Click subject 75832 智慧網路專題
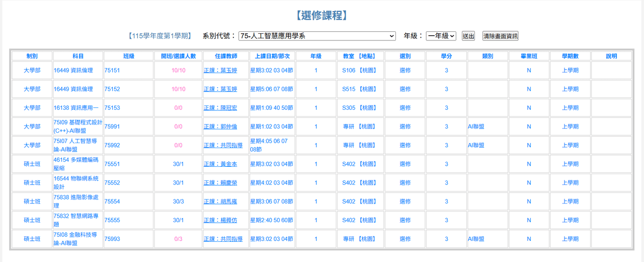The height and width of the screenshot is (262, 644). pos(76,220)
